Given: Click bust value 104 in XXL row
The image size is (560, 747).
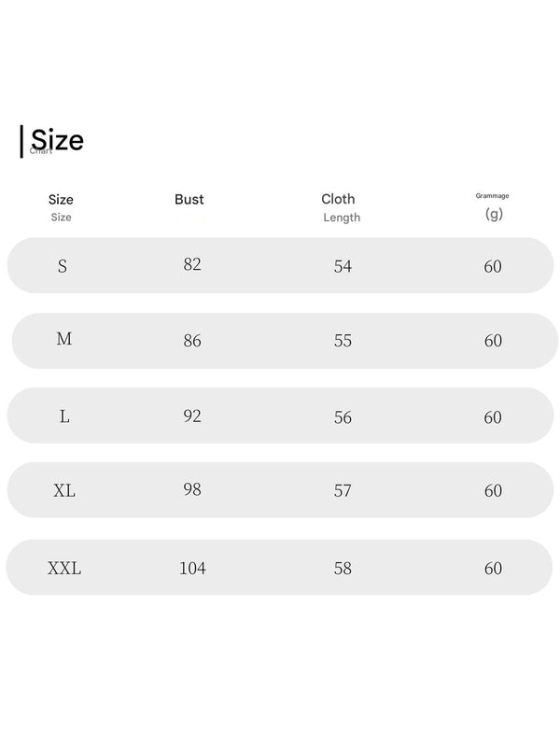Looking at the screenshot, I should pos(192,568).
